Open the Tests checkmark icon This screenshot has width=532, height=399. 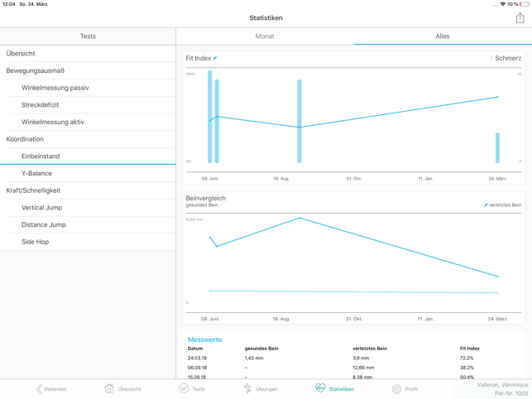coord(184,388)
